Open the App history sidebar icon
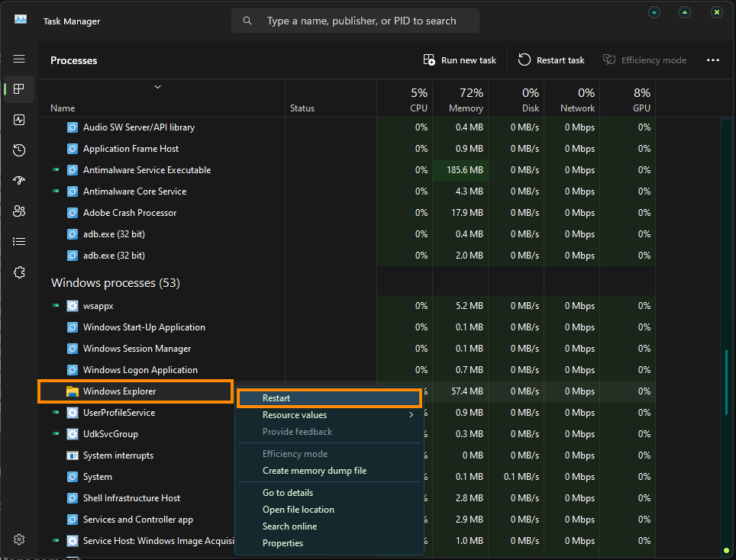Screen dimensions: 736x560 (19, 150)
